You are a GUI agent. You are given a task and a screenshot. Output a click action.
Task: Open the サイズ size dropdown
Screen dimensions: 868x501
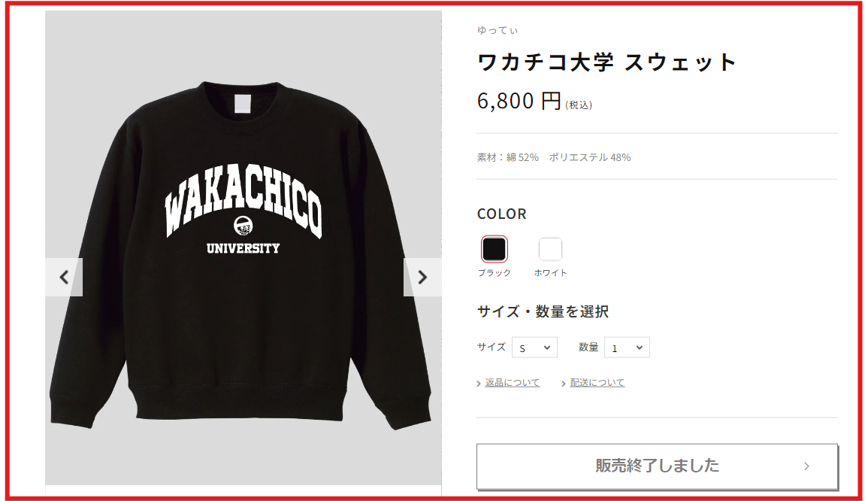pyautogui.click(x=534, y=348)
